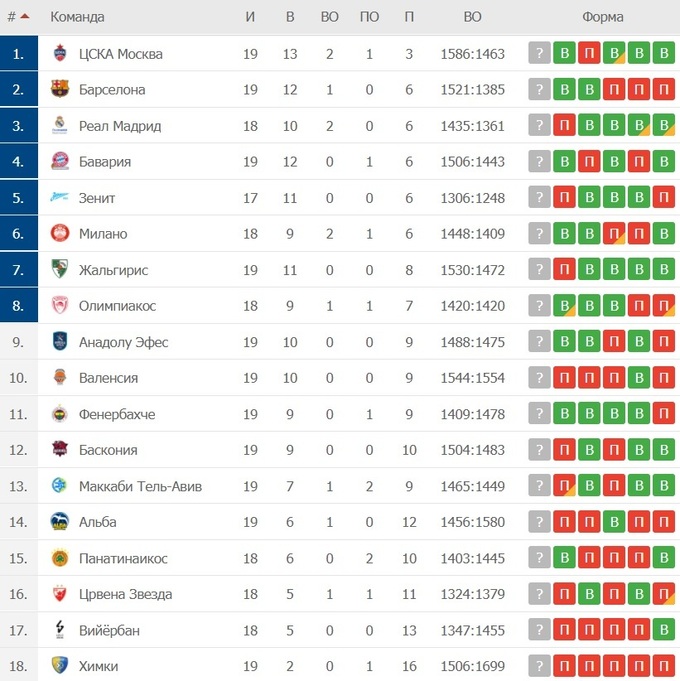
Task: Click the Црвена Звезда team name
Action: click(x=125, y=594)
